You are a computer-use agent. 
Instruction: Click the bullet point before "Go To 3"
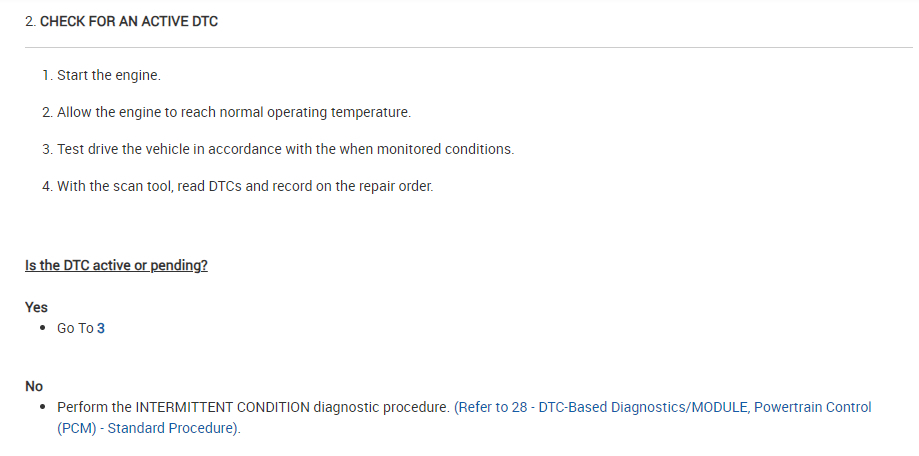click(43, 328)
